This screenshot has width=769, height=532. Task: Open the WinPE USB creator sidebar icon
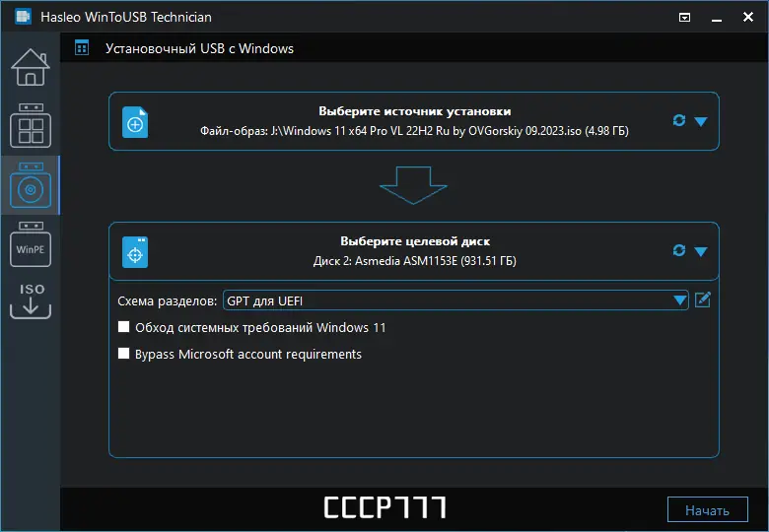click(31, 244)
